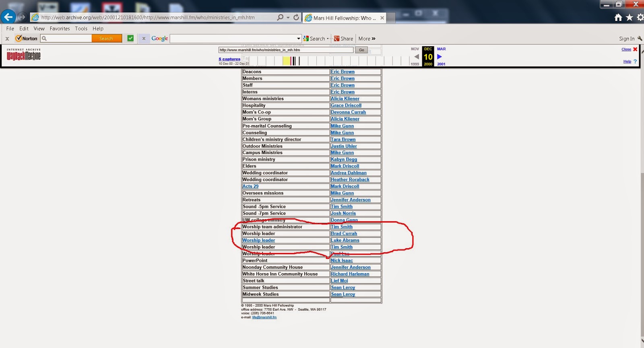Open Grace Driscoll Hospitality link
This screenshot has width=644, height=348.
pos(346,105)
